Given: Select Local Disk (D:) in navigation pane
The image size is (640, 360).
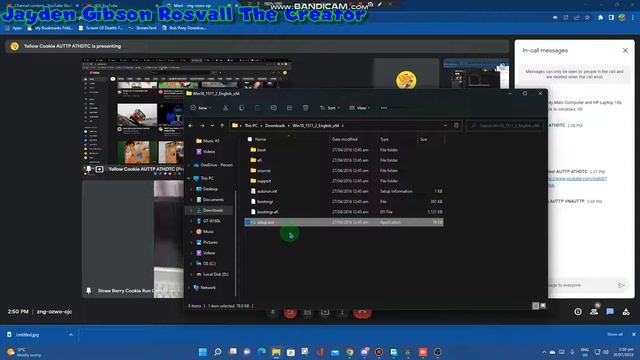Looking at the screenshot, I should 216,274.
